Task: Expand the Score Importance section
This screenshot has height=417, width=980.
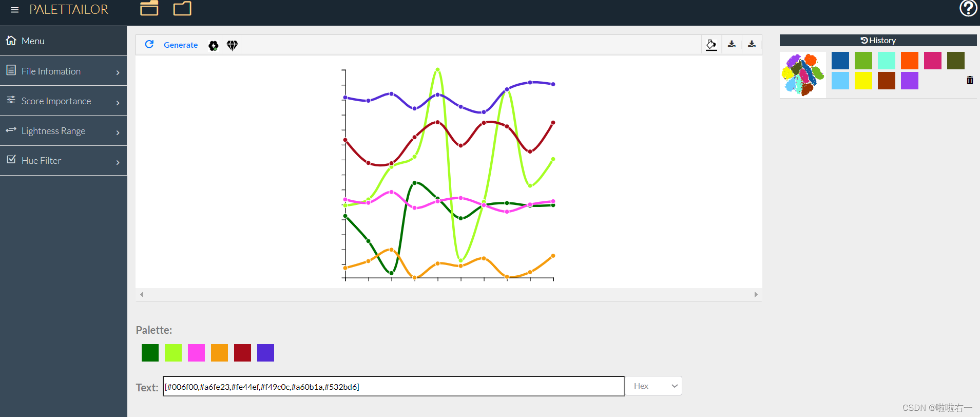Action: 63,101
